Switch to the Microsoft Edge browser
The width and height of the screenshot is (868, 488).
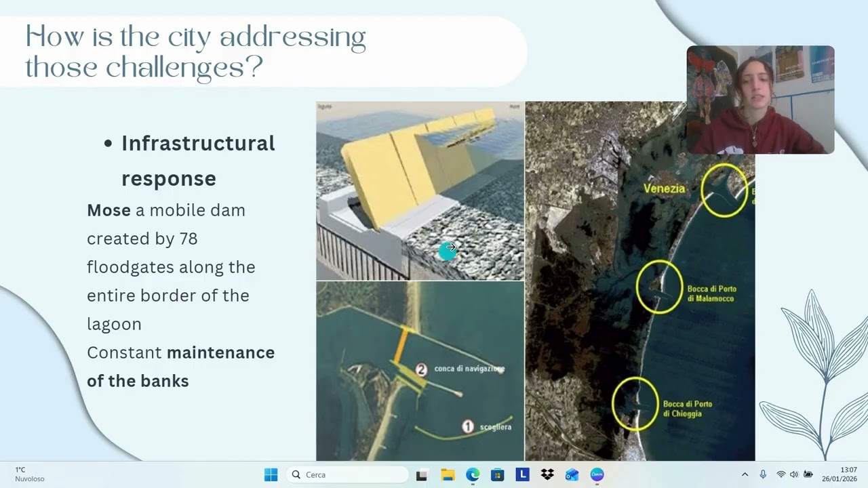coord(473,474)
